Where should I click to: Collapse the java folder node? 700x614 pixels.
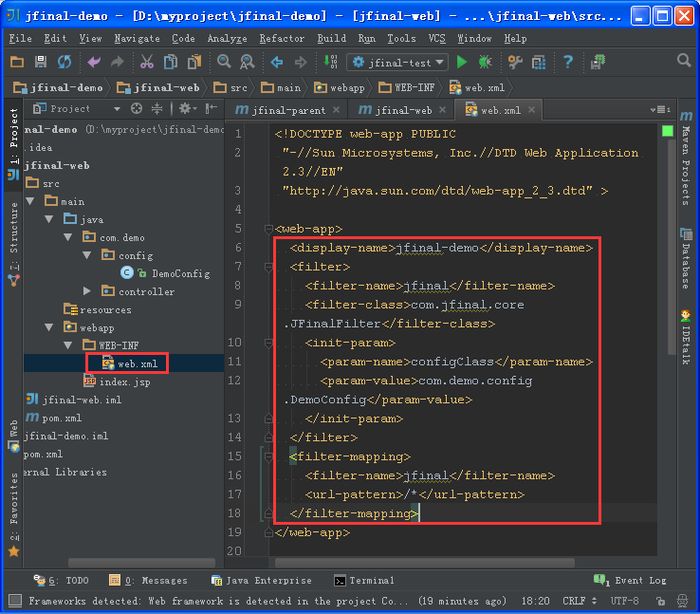49,219
